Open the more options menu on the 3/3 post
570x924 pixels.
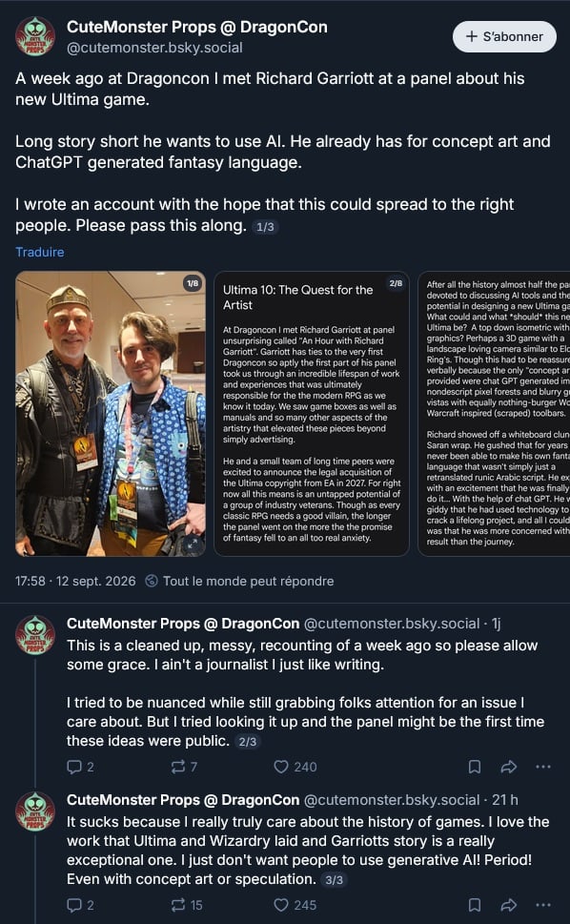coord(543,905)
